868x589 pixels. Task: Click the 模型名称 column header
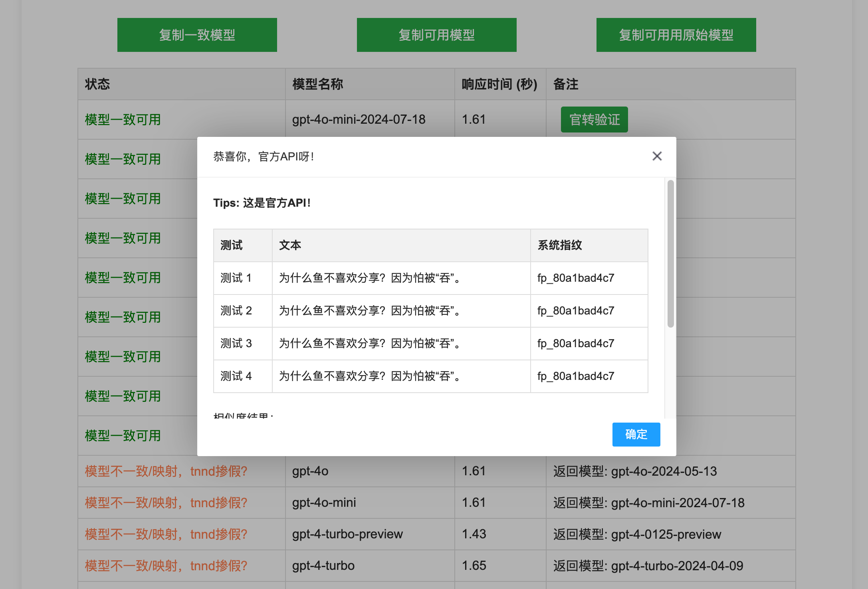point(370,84)
